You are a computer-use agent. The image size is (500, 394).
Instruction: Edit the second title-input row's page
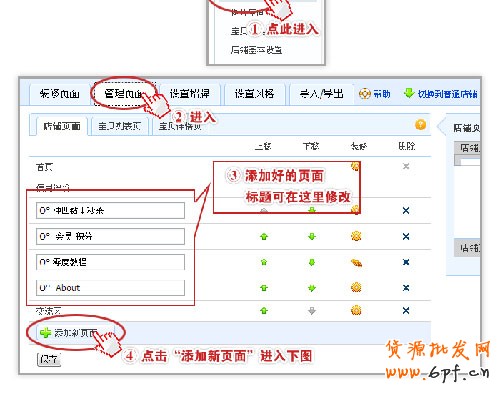[356, 236]
